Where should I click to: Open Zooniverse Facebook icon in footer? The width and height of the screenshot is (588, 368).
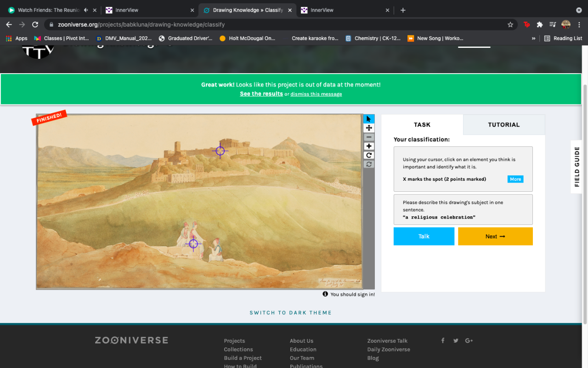coord(443,340)
